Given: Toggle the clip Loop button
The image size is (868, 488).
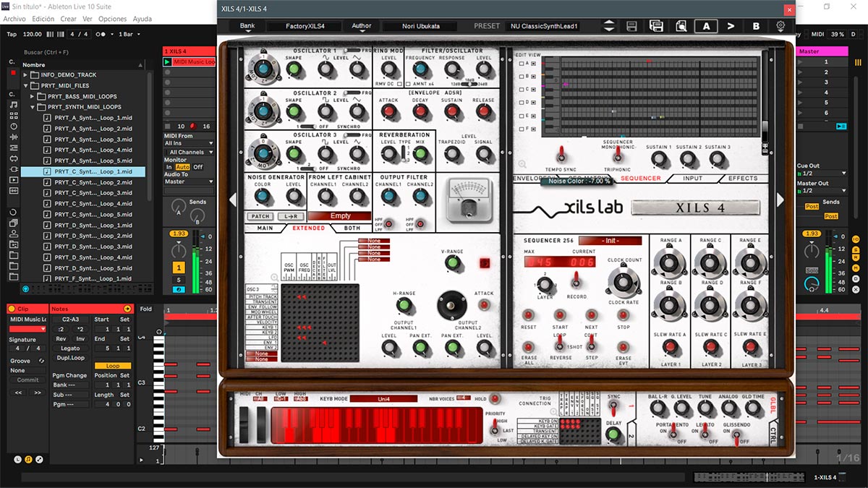Looking at the screenshot, I should pos(113,366).
